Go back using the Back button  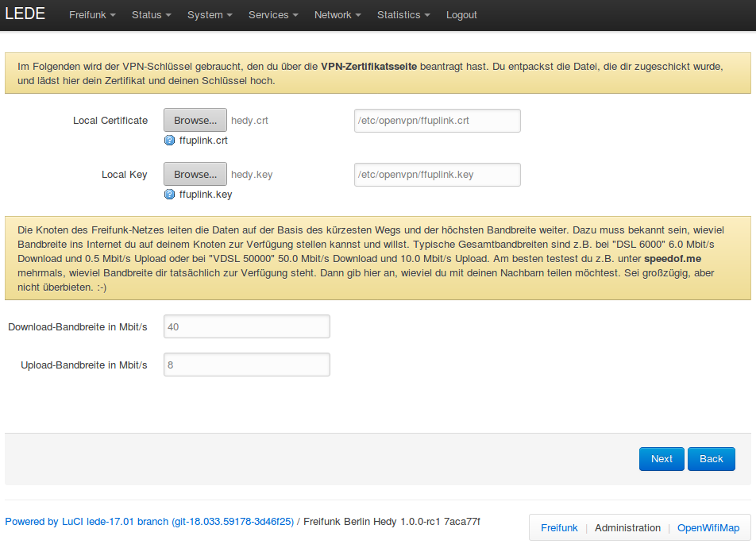pos(711,459)
